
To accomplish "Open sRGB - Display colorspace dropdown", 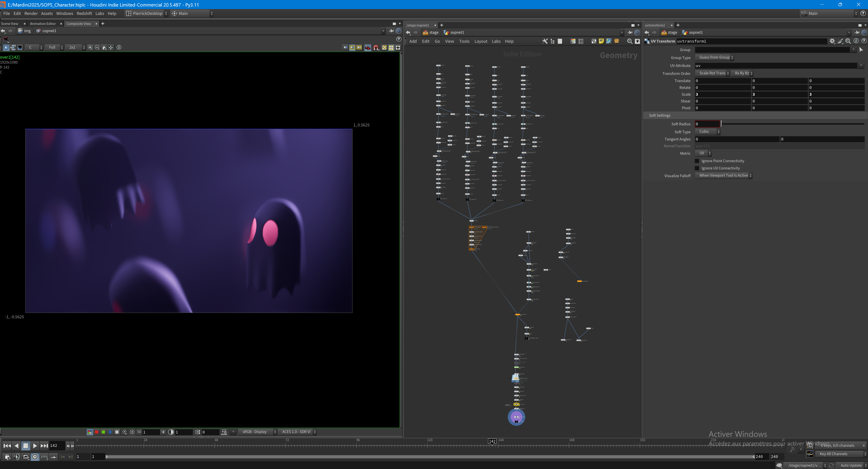I will tap(257, 432).
